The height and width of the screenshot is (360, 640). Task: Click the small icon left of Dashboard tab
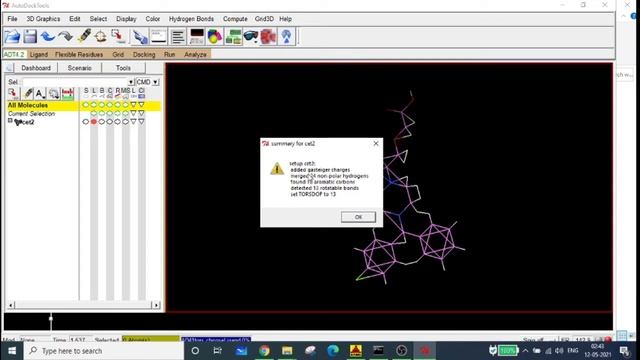click(x=9, y=68)
